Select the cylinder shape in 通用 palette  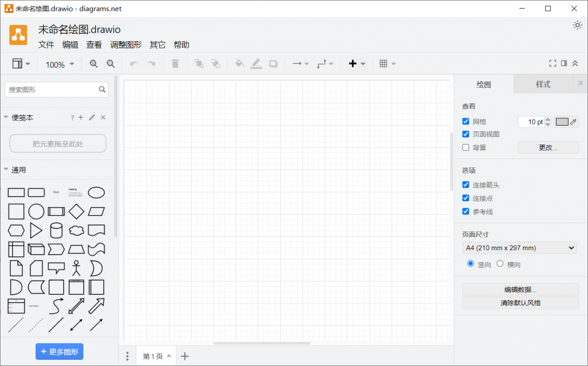[56, 231]
